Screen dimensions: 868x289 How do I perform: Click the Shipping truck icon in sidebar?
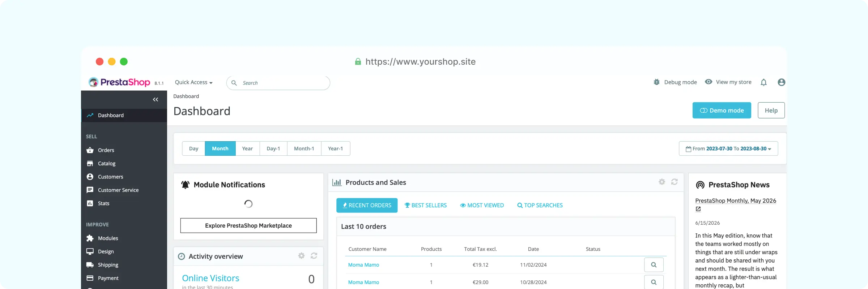90,265
